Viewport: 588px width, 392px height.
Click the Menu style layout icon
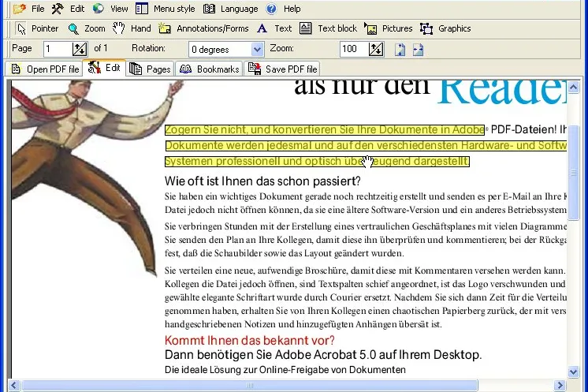[x=142, y=9]
